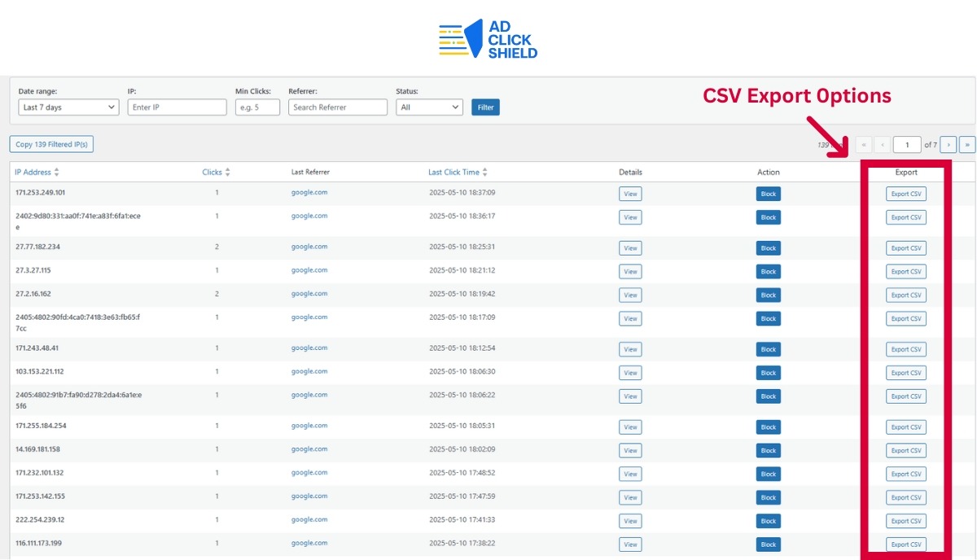977x560 pixels.
Task: Click the first page double arrow
Action: (x=864, y=145)
